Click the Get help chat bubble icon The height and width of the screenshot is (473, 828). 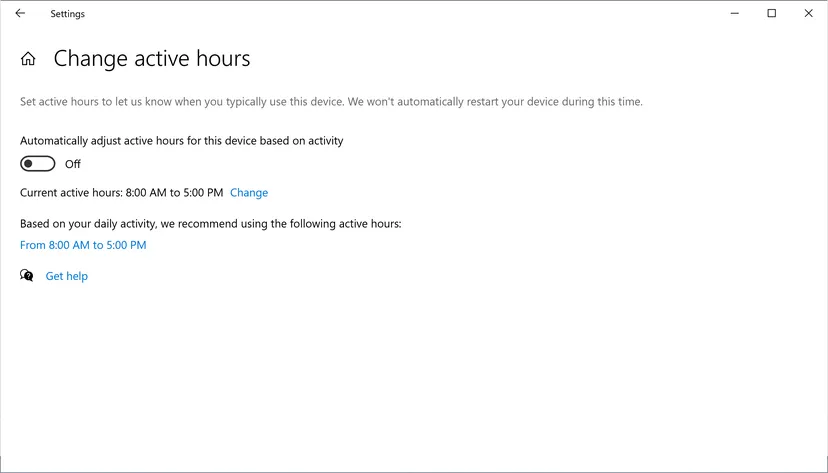(27, 276)
